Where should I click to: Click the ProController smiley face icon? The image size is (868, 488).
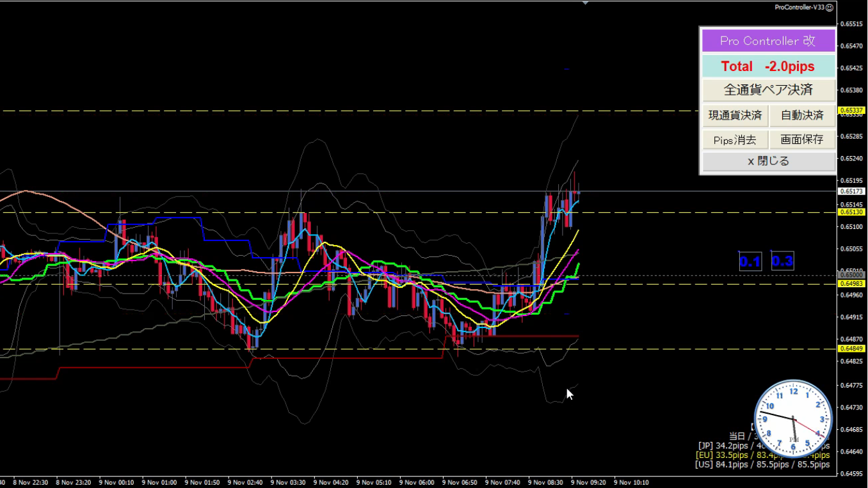tap(830, 8)
